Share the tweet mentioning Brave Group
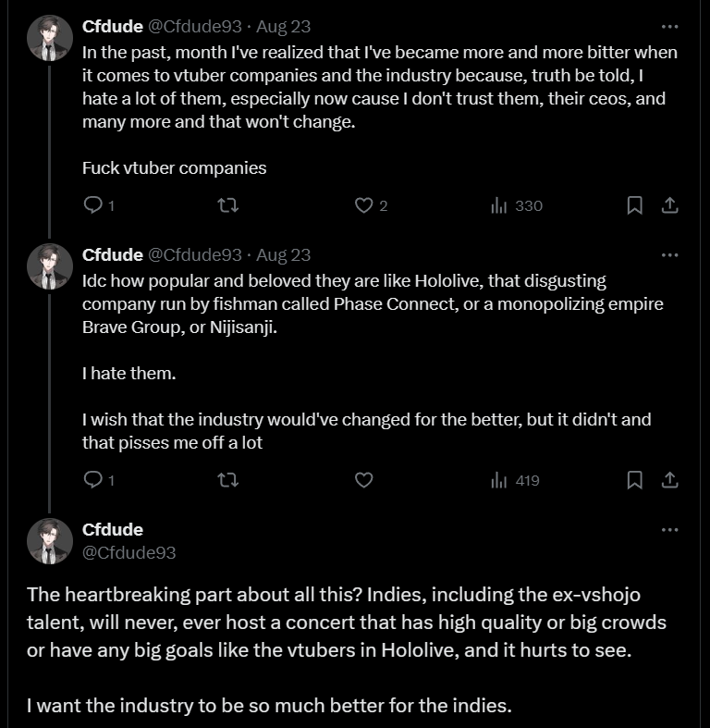 click(671, 480)
